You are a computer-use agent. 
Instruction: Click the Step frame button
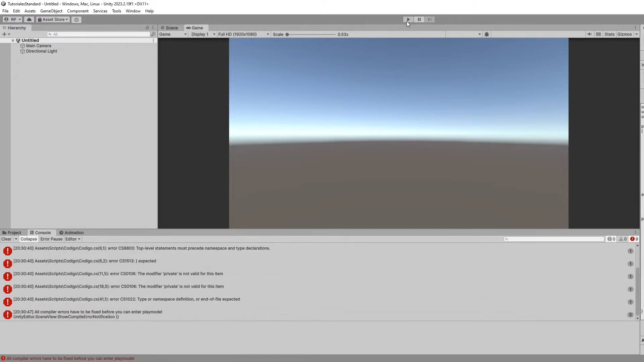coord(430,19)
